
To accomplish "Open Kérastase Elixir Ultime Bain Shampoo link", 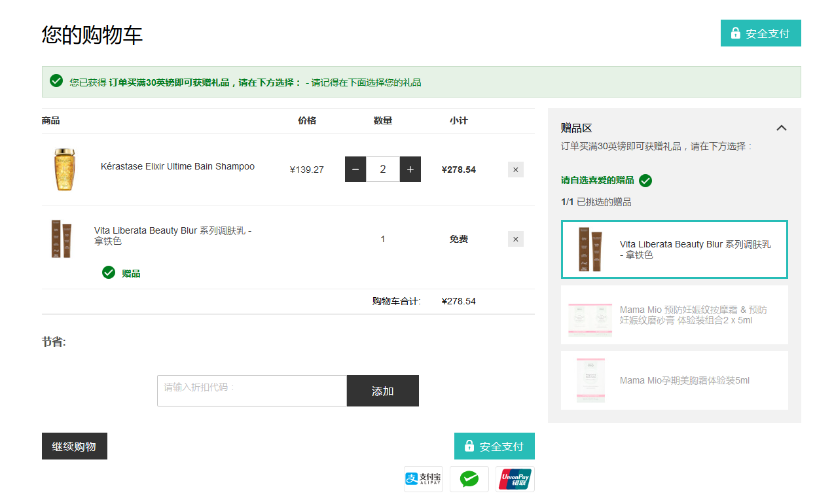I will point(177,166).
